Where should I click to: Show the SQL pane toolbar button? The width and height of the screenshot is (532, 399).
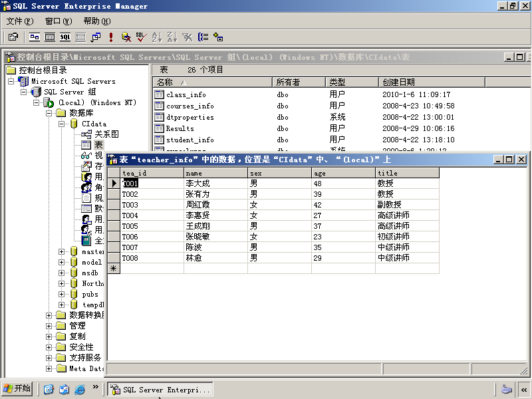coord(65,37)
